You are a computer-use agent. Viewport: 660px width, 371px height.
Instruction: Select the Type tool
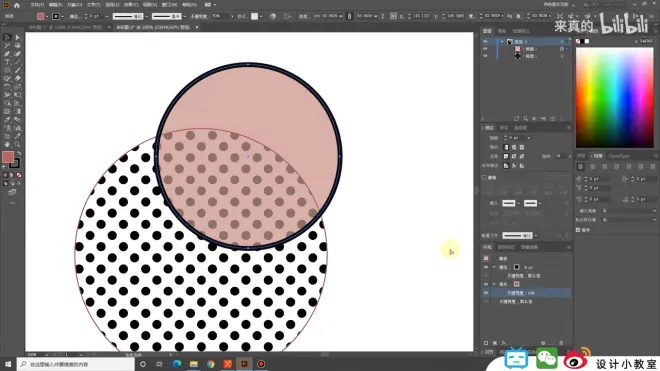7,62
